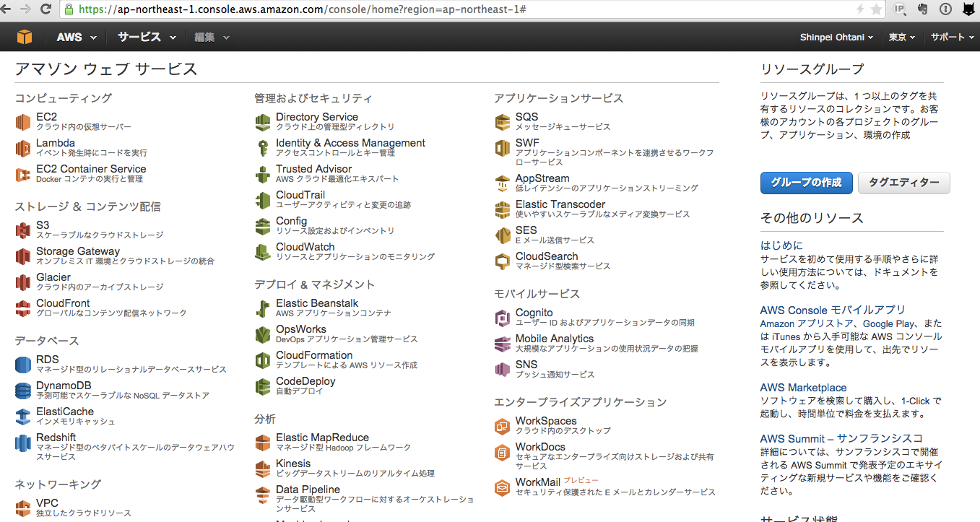Click the リソースグループ heading
The width and height of the screenshot is (980, 522).
click(x=812, y=69)
